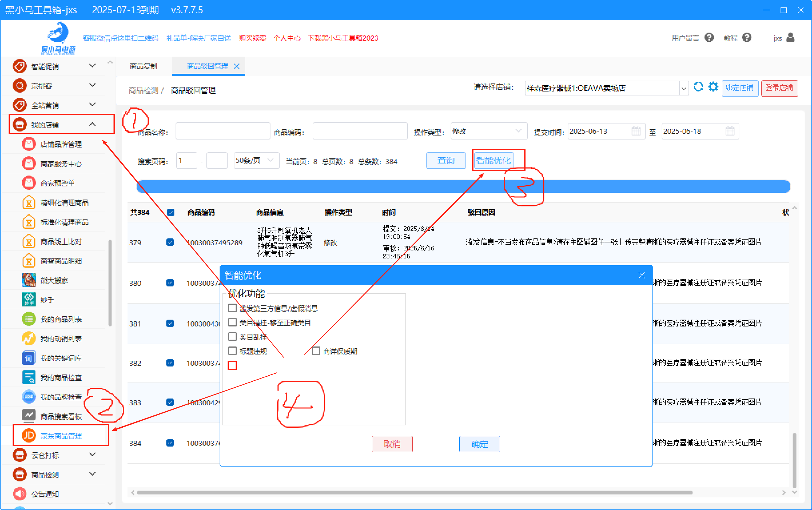Click the 智能促销 sidebar icon
The height and width of the screenshot is (510, 812).
(x=19, y=66)
